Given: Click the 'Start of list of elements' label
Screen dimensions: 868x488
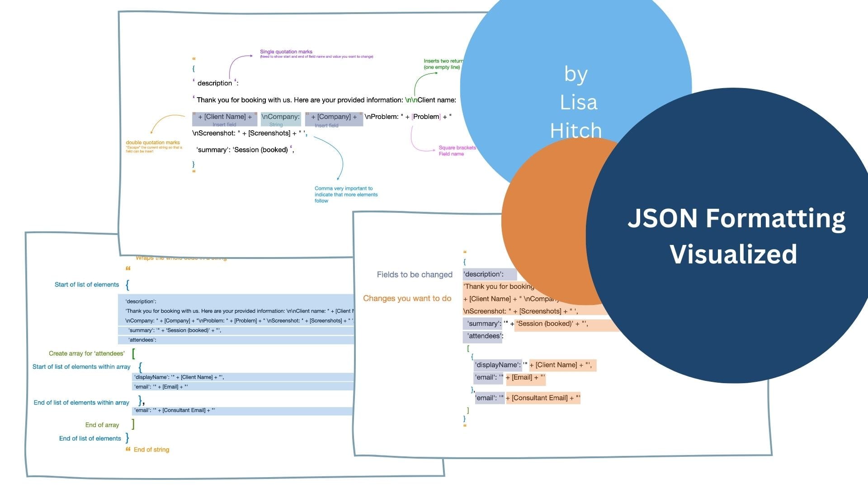Looking at the screenshot, I should point(87,285).
